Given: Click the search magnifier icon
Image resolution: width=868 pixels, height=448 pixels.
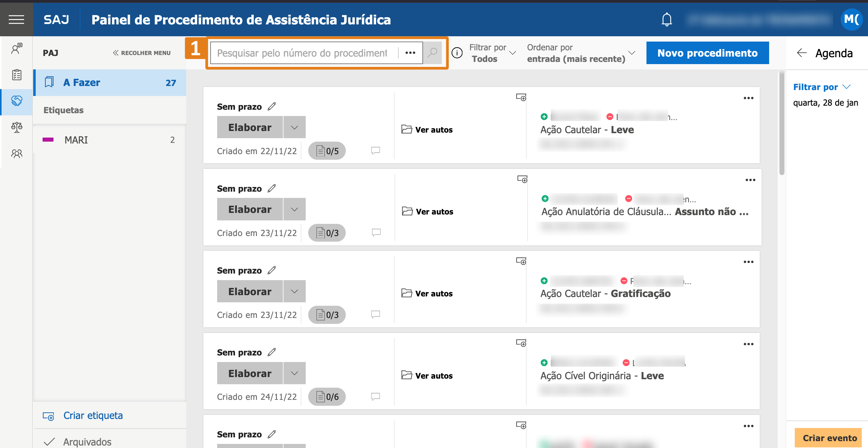Looking at the screenshot, I should pyautogui.click(x=432, y=53).
